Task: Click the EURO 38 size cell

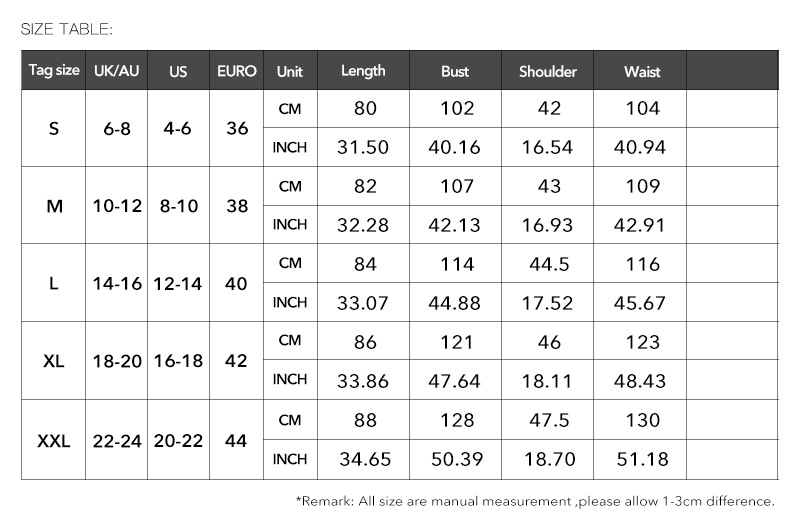Action: tap(237, 206)
